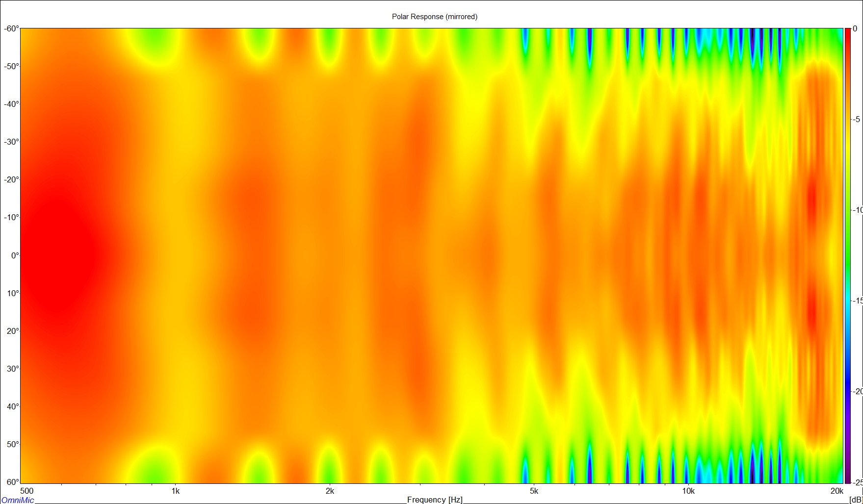Click the OmniMic label in the bottom-left corner

point(18,500)
